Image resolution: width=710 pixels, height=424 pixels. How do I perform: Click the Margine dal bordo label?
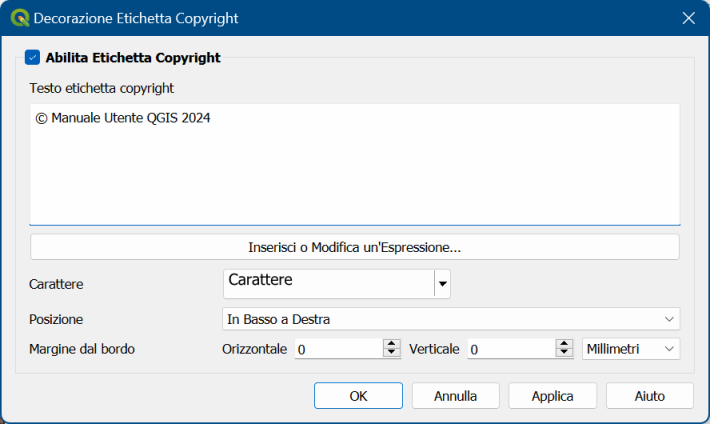click(x=82, y=349)
